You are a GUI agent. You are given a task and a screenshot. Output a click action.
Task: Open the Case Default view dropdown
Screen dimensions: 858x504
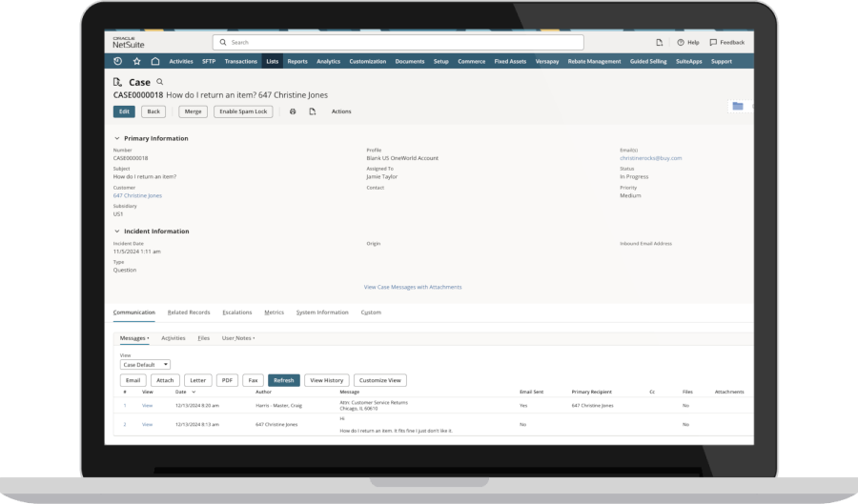click(x=145, y=364)
